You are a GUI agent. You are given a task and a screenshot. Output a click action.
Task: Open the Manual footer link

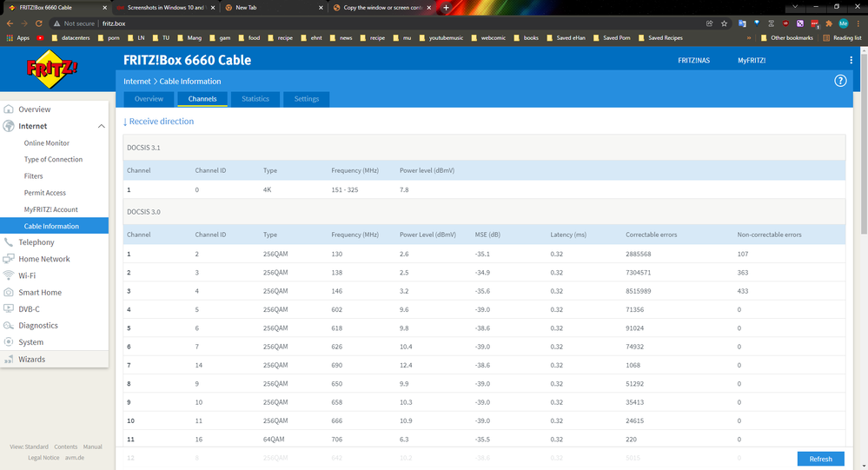pos(92,447)
